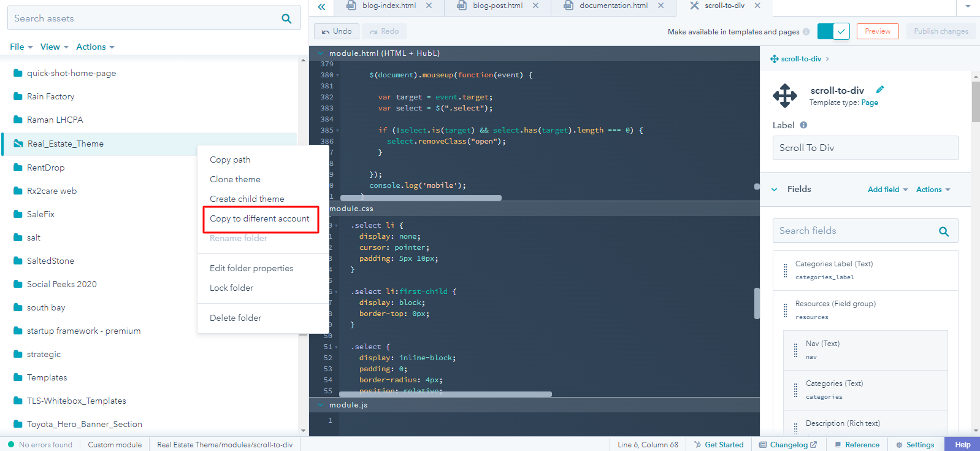This screenshot has height=451, width=980.
Task: Click pencil icon to rename scroll-to-div
Action: click(x=880, y=90)
